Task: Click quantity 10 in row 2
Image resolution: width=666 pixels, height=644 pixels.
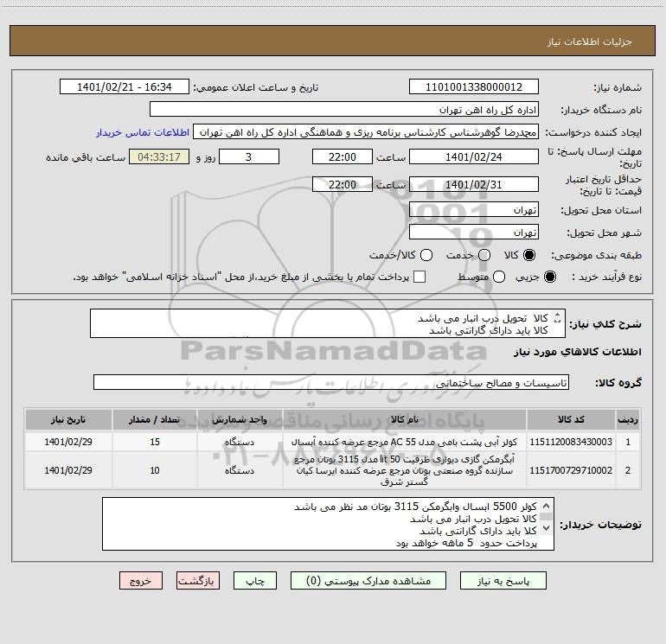Action: (155, 470)
